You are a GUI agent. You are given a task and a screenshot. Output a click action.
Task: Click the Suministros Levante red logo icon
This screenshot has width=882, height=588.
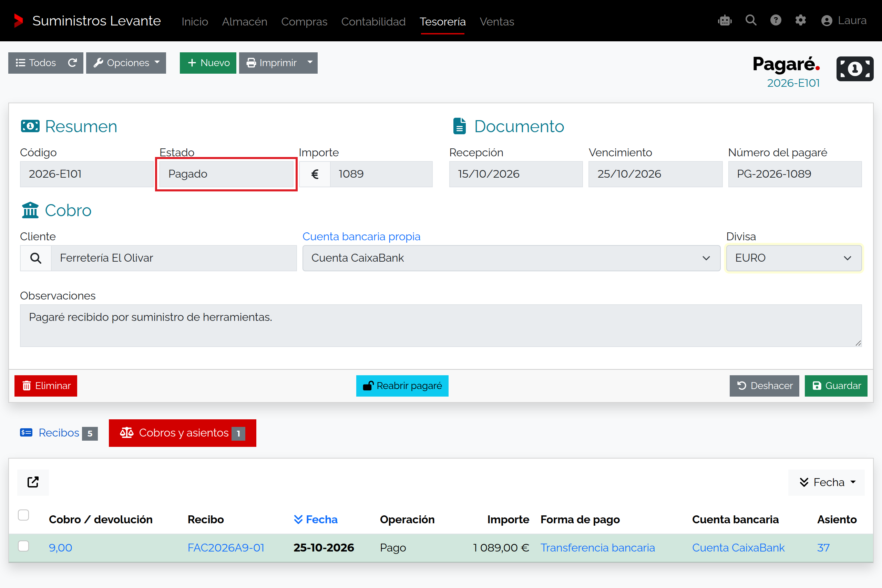pyautogui.click(x=18, y=21)
